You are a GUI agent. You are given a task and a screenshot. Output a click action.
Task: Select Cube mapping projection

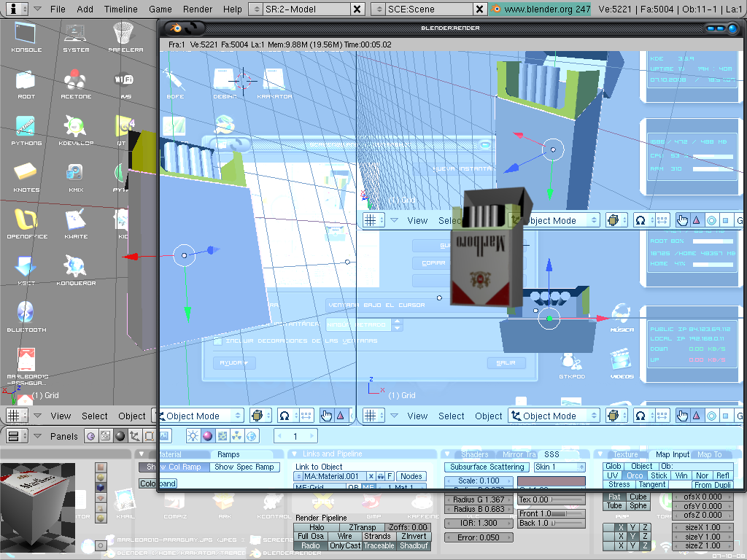(x=638, y=497)
